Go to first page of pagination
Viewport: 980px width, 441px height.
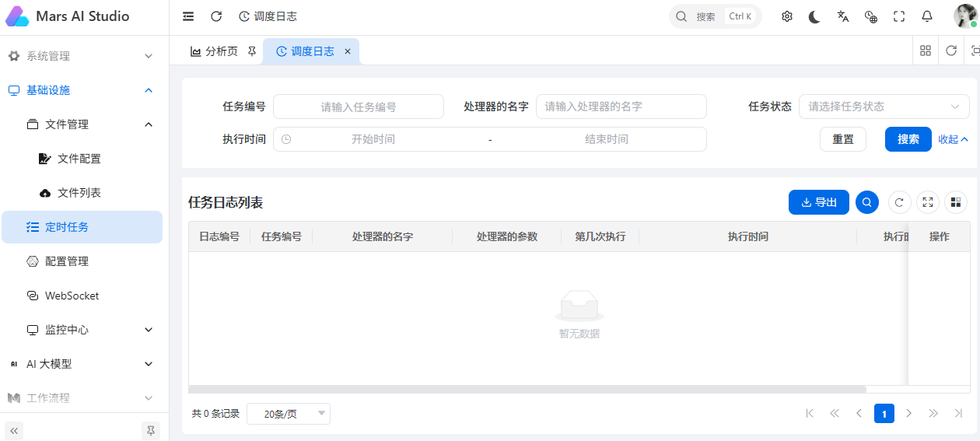click(x=810, y=413)
